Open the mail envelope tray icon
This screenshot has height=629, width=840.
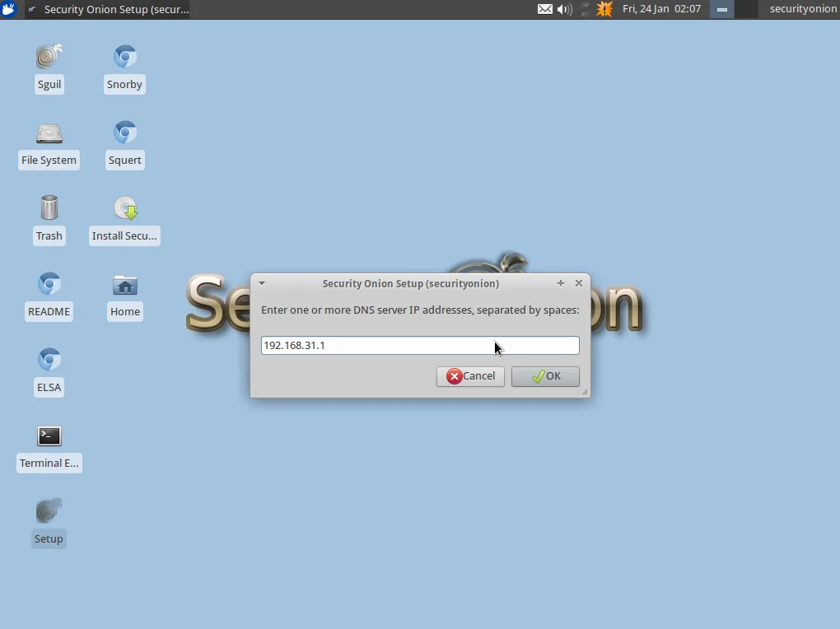pyautogui.click(x=545, y=9)
